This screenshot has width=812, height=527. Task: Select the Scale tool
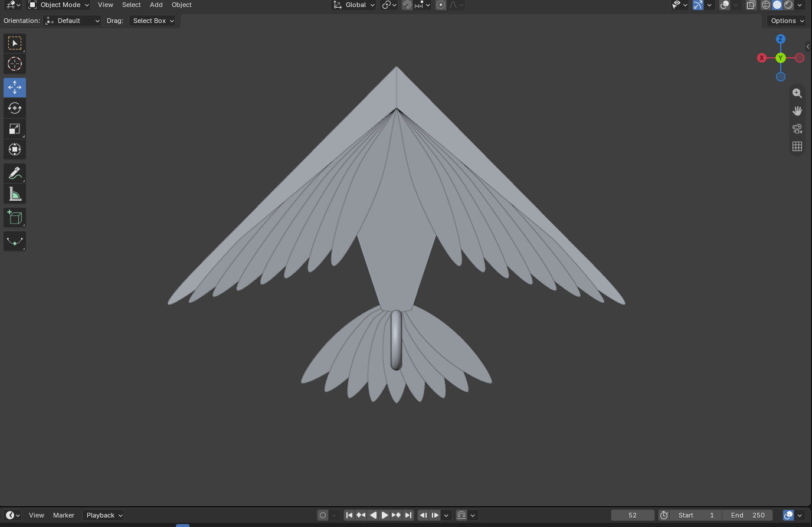tap(15, 129)
